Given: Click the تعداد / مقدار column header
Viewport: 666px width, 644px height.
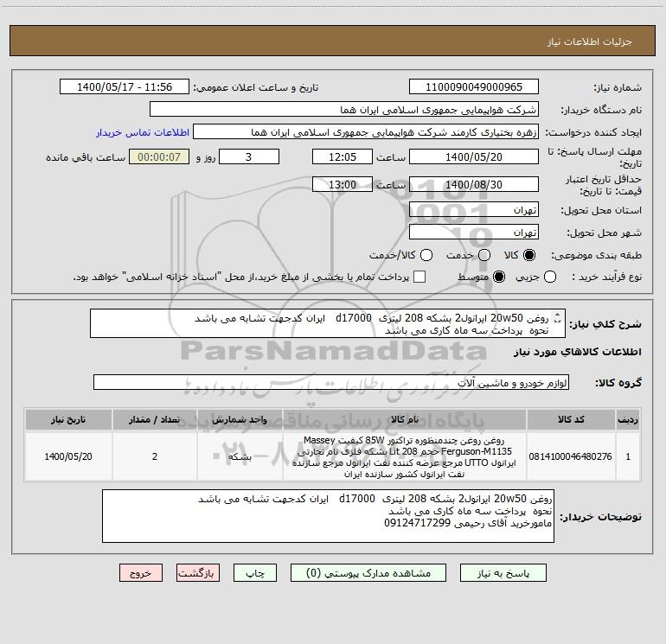Looking at the screenshot, I should click(155, 419).
